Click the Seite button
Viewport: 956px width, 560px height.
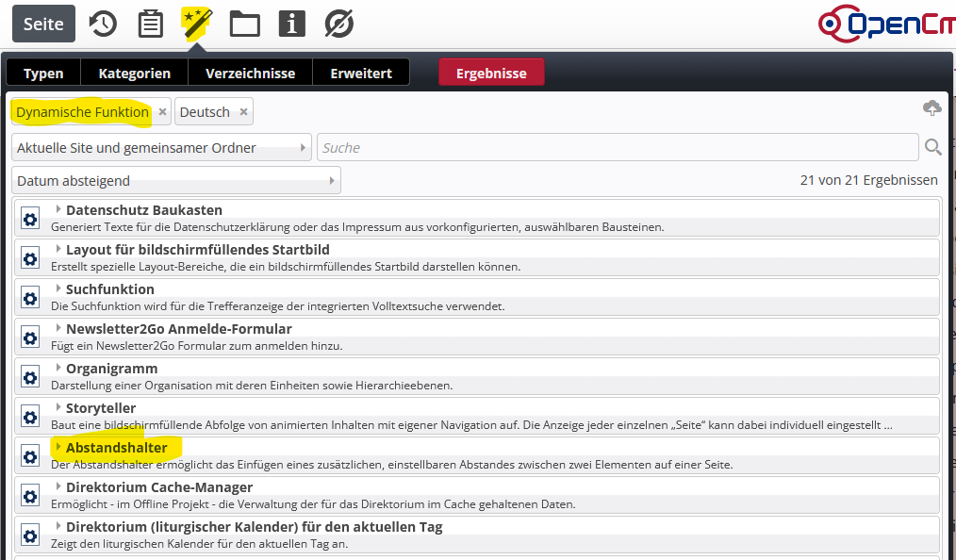pyautogui.click(x=43, y=24)
